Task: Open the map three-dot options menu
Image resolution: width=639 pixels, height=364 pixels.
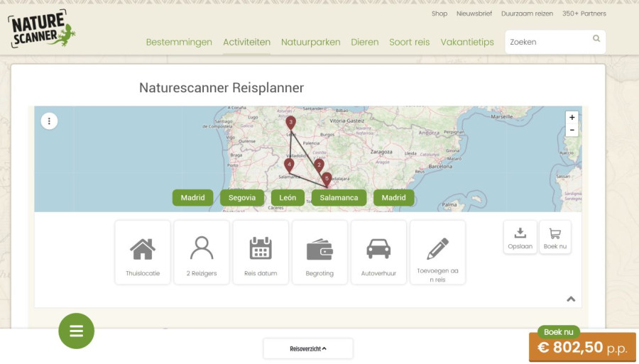Action: (x=49, y=121)
